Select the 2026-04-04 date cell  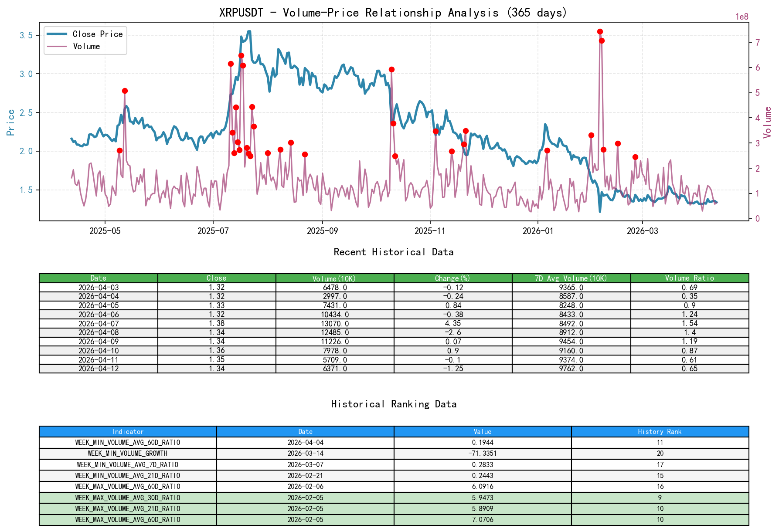(x=99, y=296)
